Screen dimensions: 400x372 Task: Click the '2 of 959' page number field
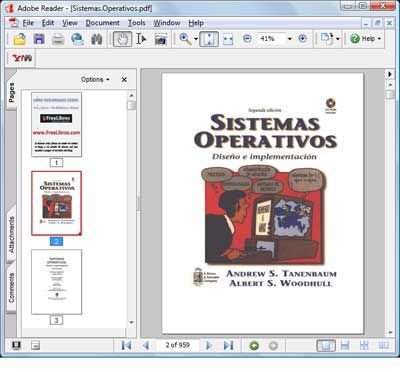[177, 345]
